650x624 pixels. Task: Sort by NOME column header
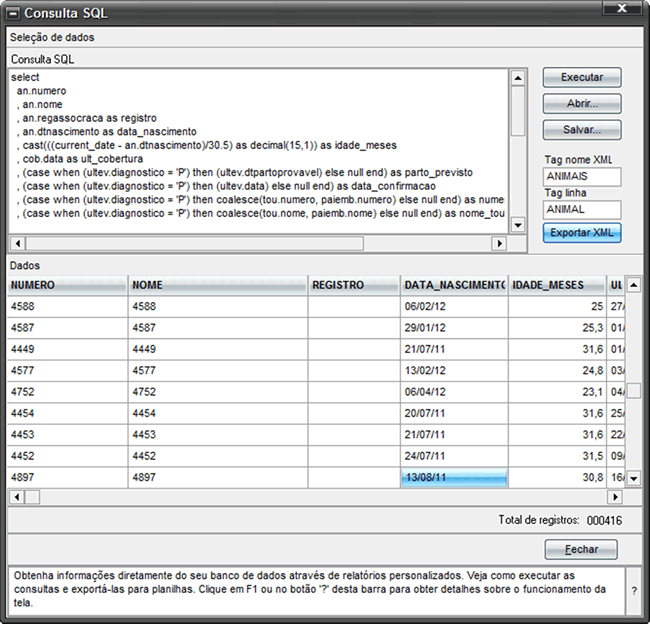coord(218,285)
